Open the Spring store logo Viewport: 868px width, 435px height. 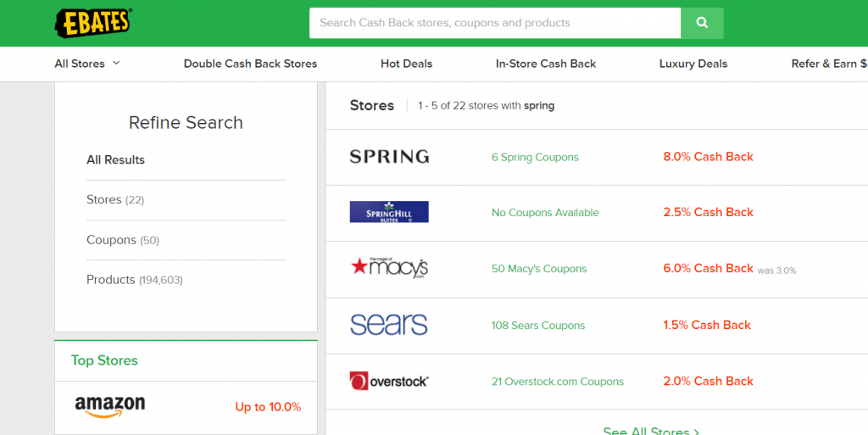click(389, 157)
